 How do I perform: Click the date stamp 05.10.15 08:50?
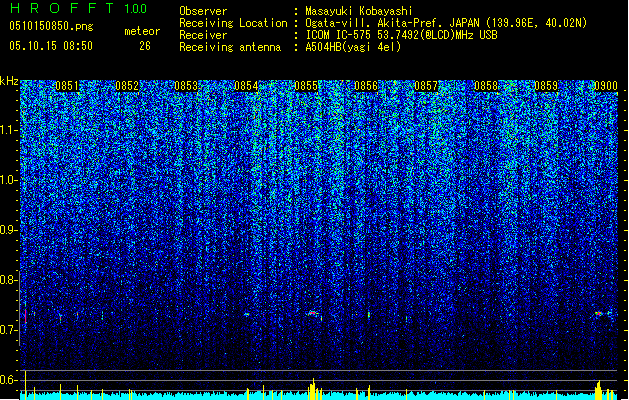(x=51, y=46)
